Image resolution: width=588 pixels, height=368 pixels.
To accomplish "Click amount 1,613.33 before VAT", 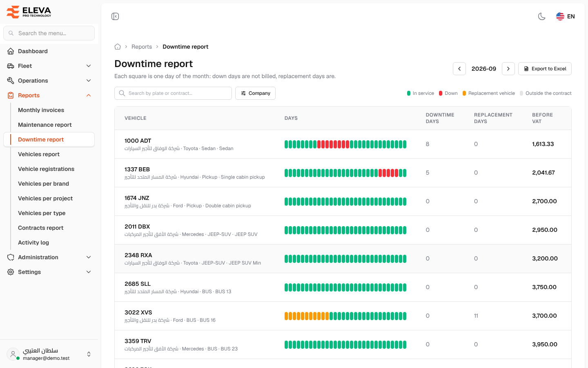I will [543, 144].
